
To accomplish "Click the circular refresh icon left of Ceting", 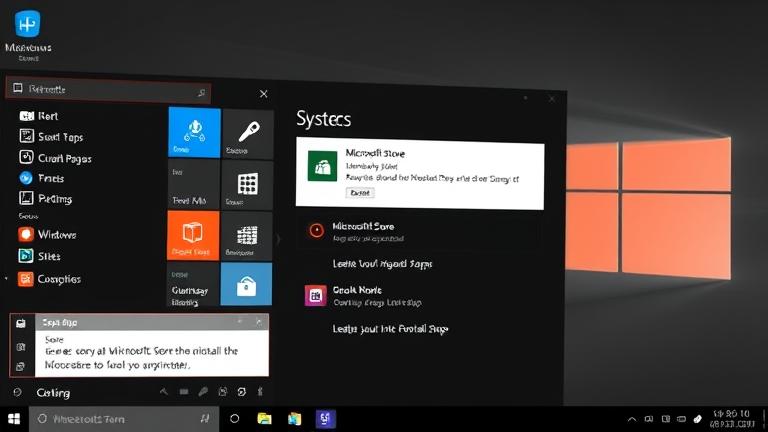I will click(x=17, y=392).
